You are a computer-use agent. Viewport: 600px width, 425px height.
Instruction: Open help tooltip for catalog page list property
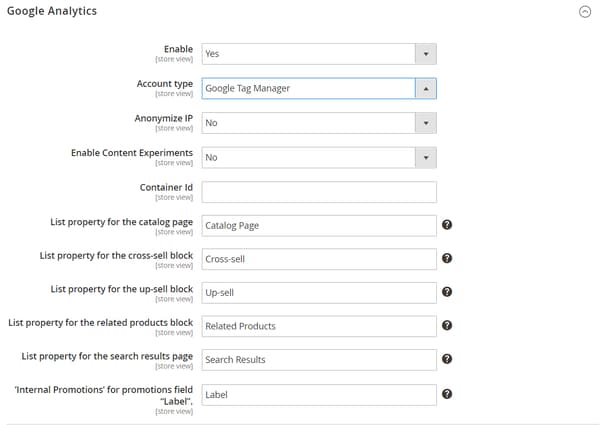tap(447, 225)
